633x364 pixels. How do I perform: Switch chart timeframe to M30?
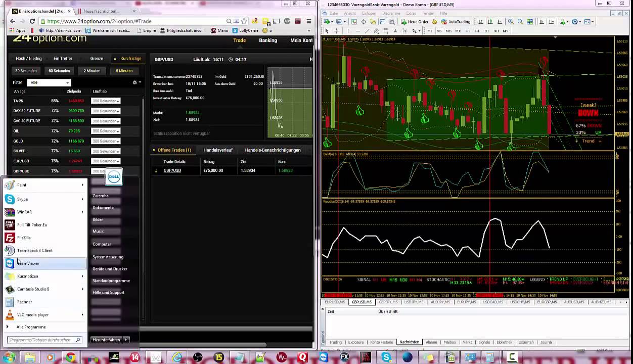point(458,31)
